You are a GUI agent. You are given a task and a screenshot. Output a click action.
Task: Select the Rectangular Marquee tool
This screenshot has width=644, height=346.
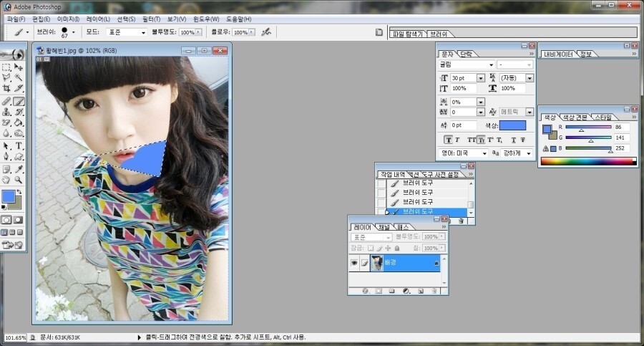(x=6, y=67)
